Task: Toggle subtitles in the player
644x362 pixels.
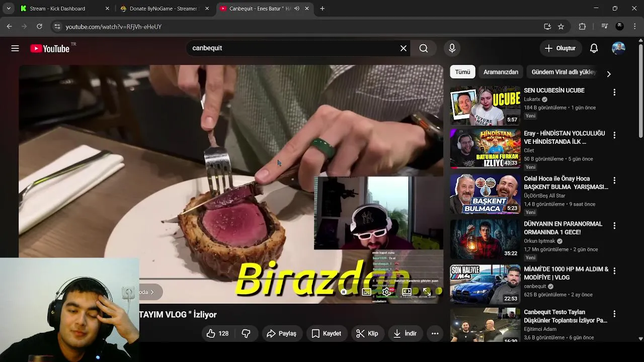Action: tap(367, 292)
